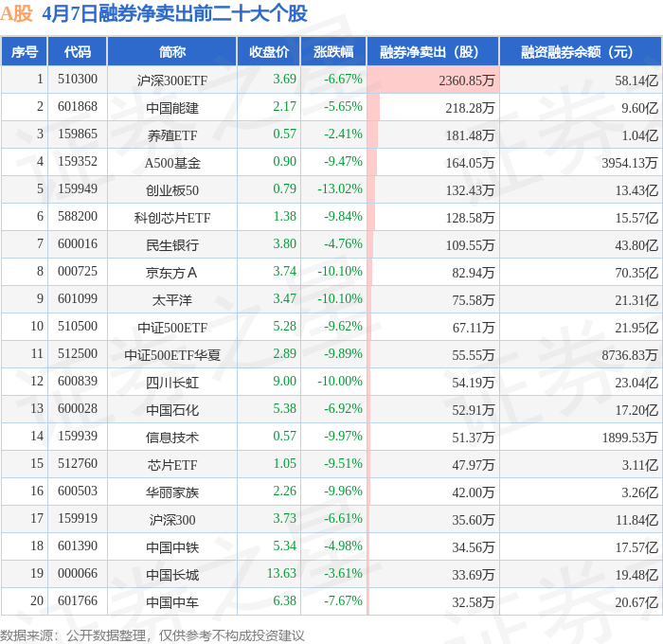This screenshot has width=663, height=644.
Task: Click the A500基金 cell
Action: pos(172,163)
